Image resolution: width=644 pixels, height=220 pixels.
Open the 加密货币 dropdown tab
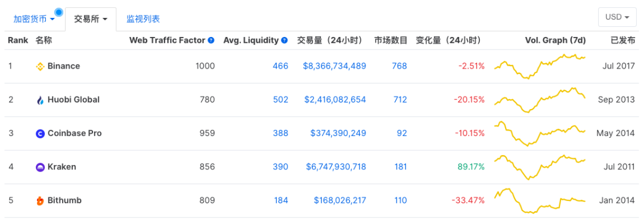[x=34, y=19]
